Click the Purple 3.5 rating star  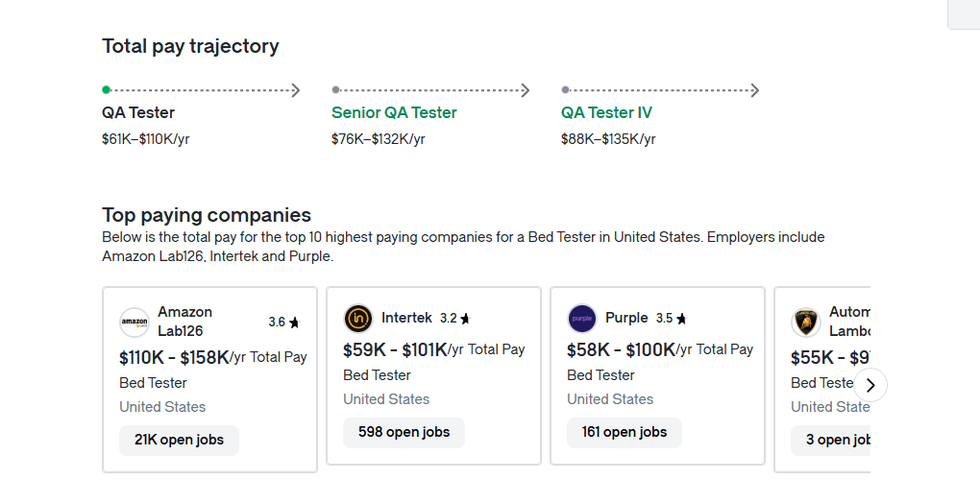[x=681, y=319]
